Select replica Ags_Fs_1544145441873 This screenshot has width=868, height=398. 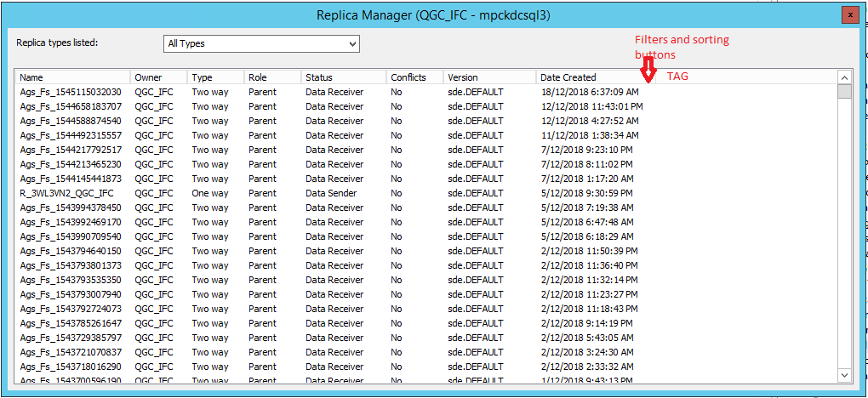tap(71, 179)
